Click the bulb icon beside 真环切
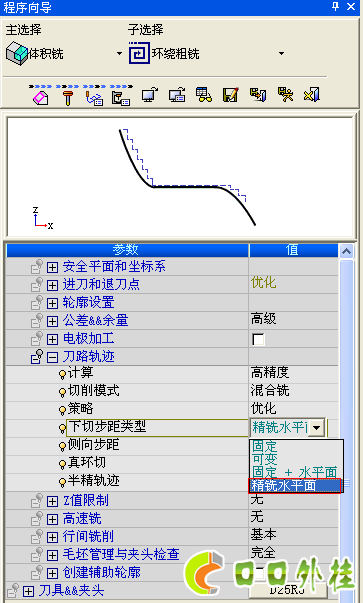Image resolution: width=363 pixels, height=603 pixels. pyautogui.click(x=62, y=464)
